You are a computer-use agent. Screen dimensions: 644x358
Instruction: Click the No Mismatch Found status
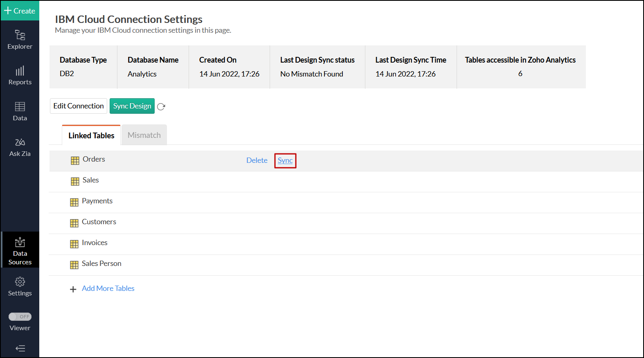(312, 74)
